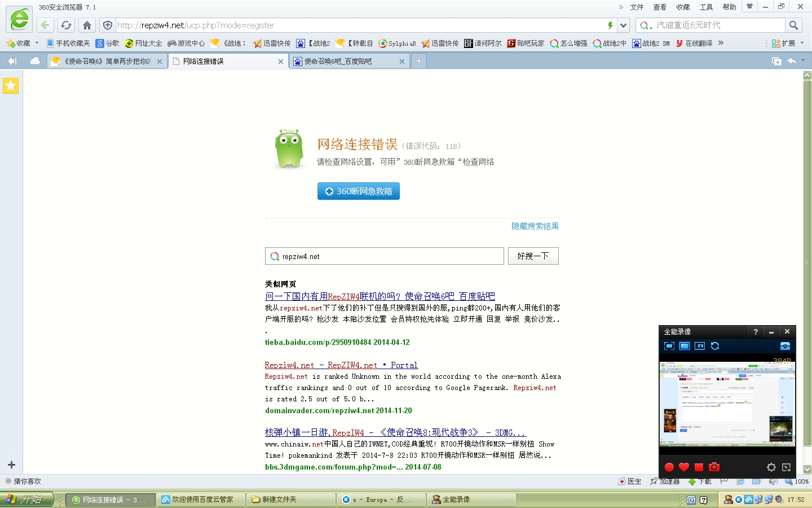
Task: Expand the search engine selector dropdown
Action: coord(651,27)
